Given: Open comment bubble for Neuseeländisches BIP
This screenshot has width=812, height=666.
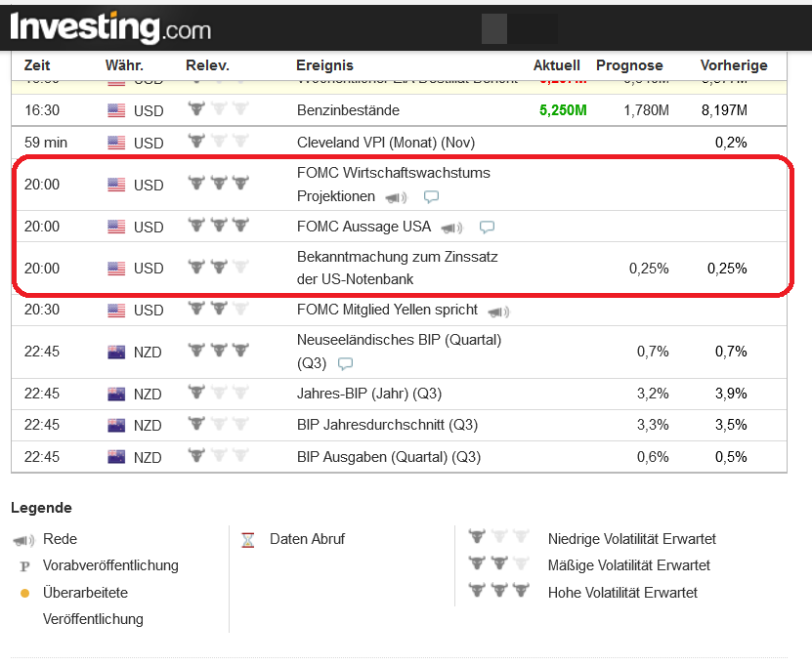Looking at the screenshot, I should pos(345,363).
